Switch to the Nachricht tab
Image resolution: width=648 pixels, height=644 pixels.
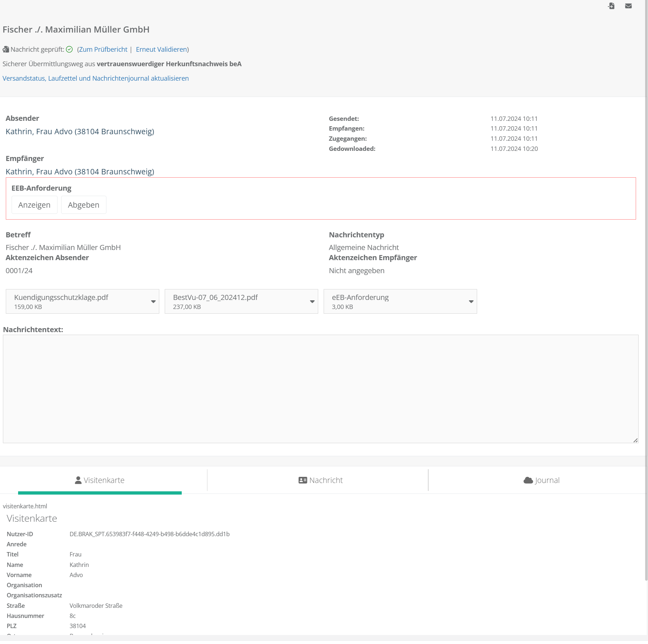[x=321, y=480]
